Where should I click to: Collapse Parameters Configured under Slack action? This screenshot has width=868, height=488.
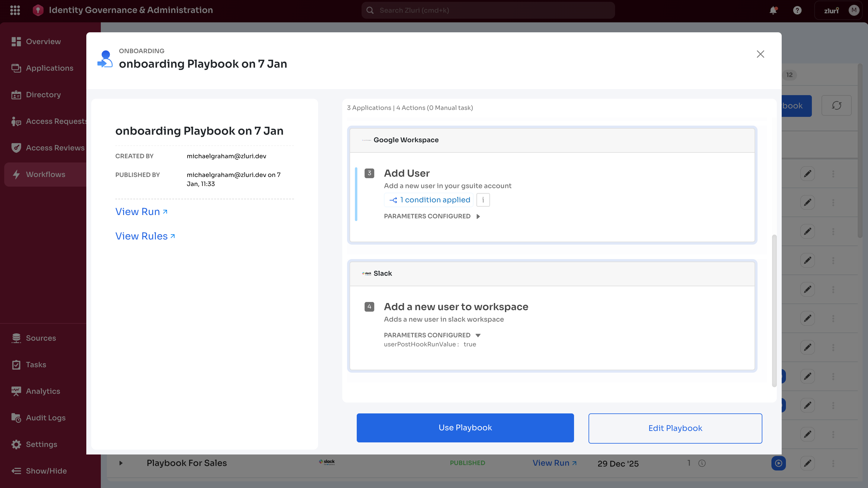point(478,335)
